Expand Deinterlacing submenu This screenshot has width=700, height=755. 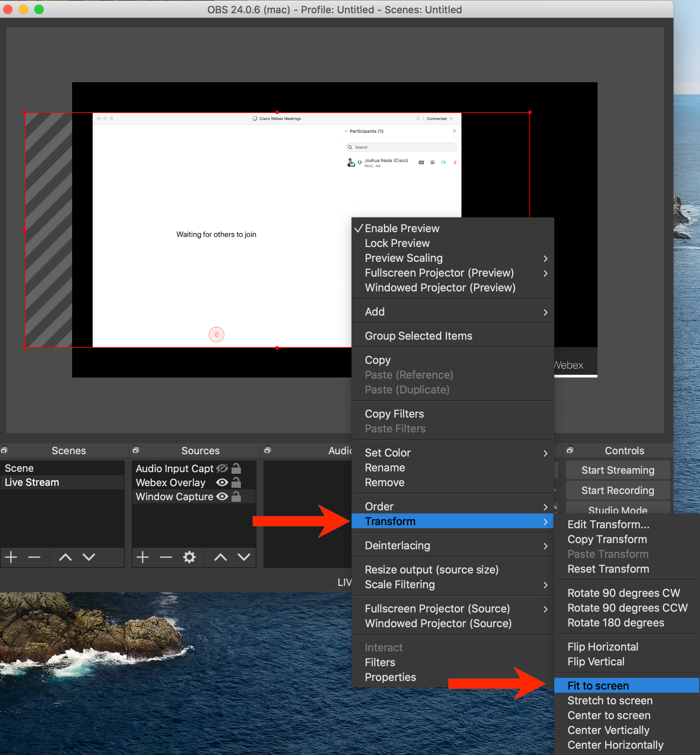click(452, 545)
